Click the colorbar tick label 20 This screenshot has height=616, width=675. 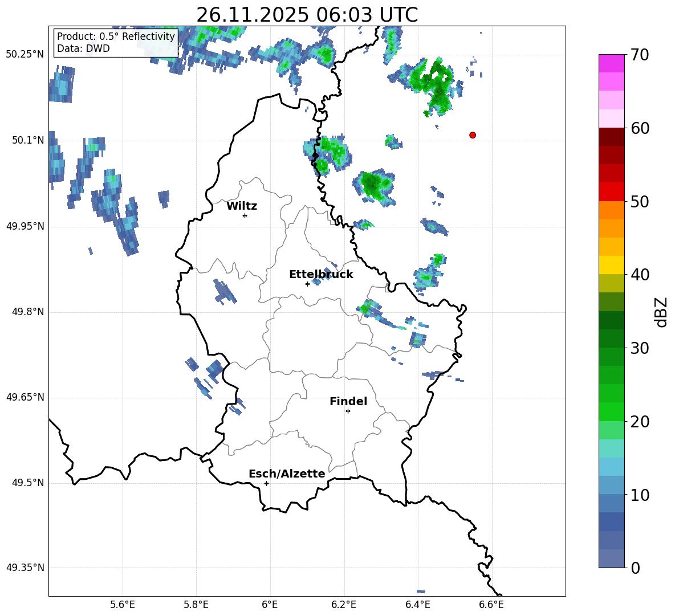tap(639, 421)
